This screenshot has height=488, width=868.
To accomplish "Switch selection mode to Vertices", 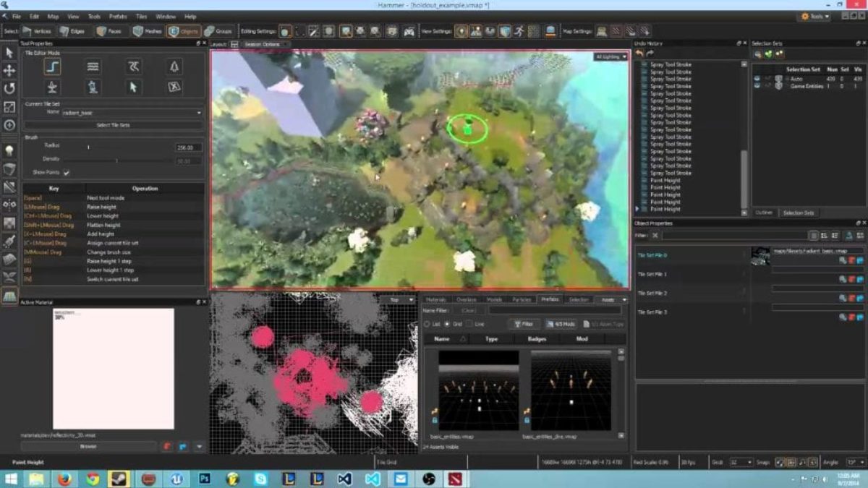I will pyautogui.click(x=36, y=31).
